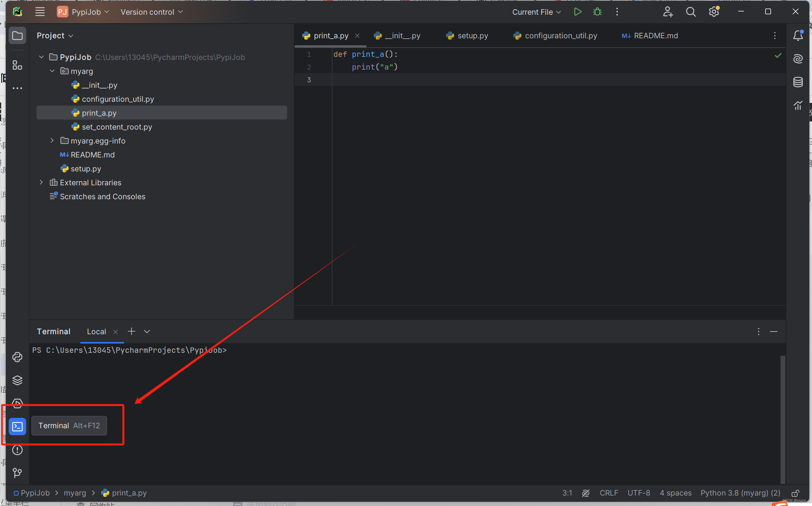Open the Database tool window icon
Viewport: 812px width, 506px height.
point(798,82)
